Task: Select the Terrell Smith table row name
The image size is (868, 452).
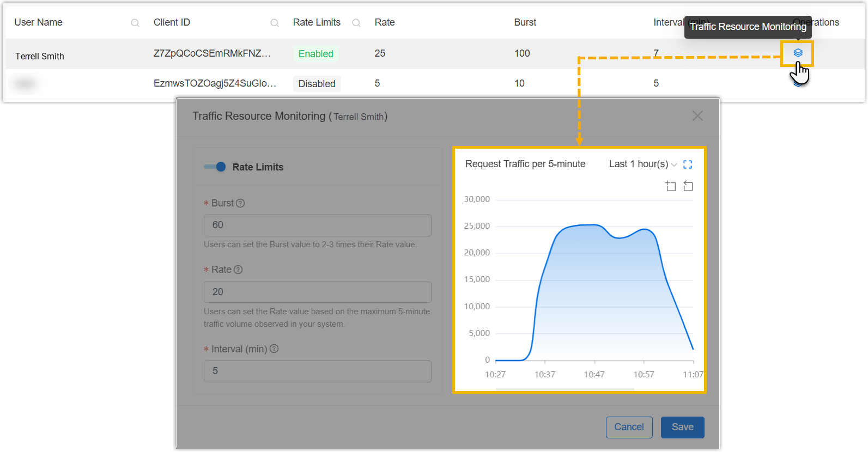Action: pos(40,56)
